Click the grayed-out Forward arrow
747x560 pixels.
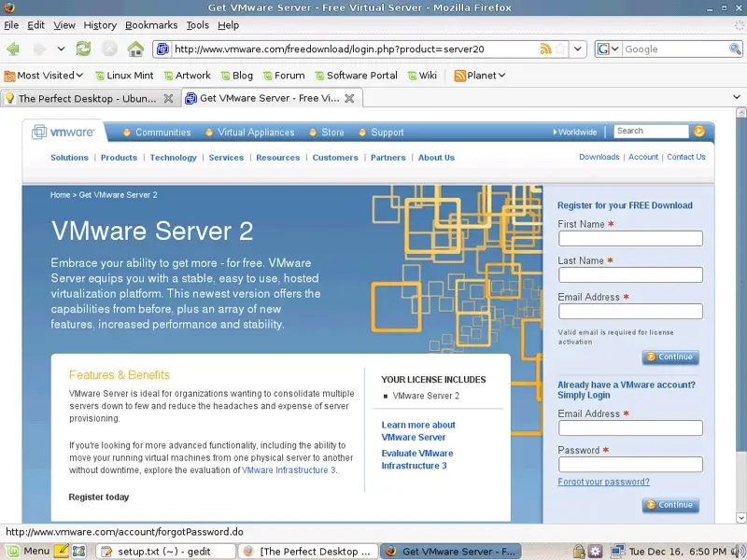click(x=39, y=49)
